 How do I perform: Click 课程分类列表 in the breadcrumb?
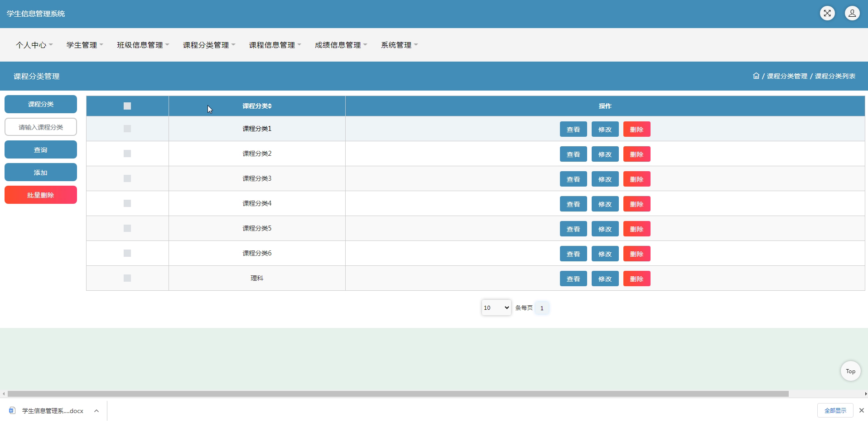point(835,76)
